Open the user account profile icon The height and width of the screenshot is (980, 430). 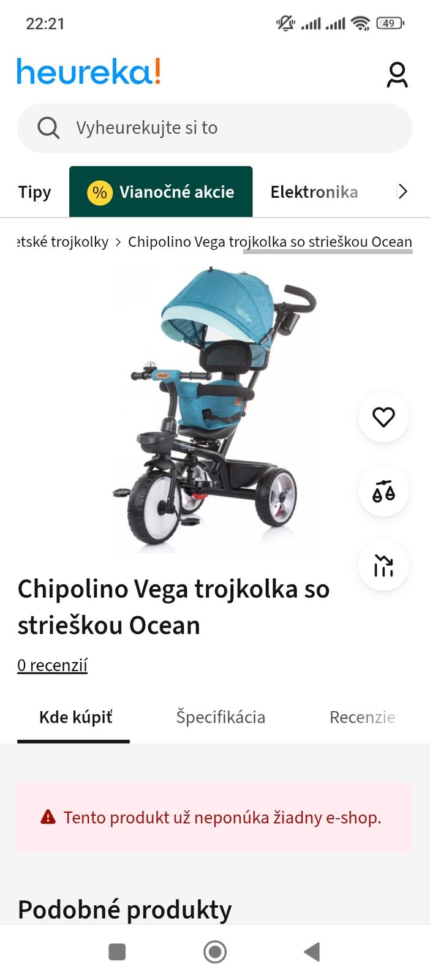click(x=397, y=75)
